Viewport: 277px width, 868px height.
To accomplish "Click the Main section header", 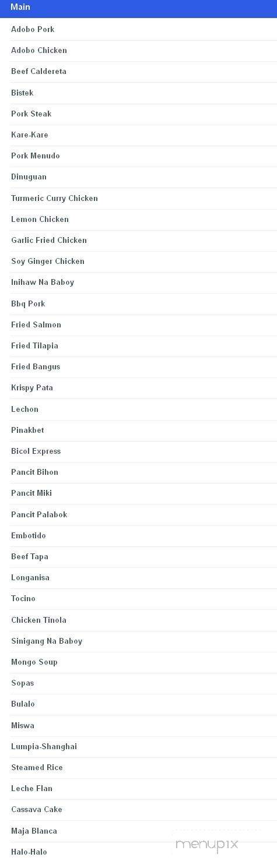I will pyautogui.click(x=138, y=8).
